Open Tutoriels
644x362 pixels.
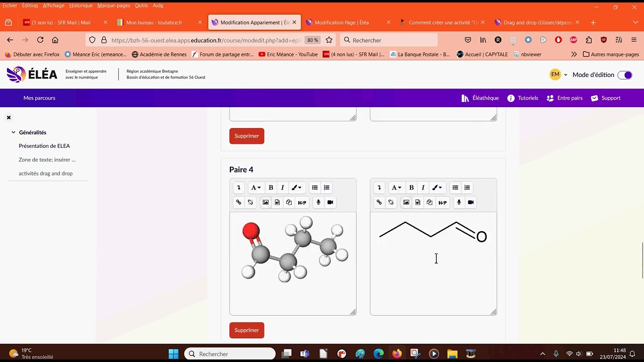point(523,98)
